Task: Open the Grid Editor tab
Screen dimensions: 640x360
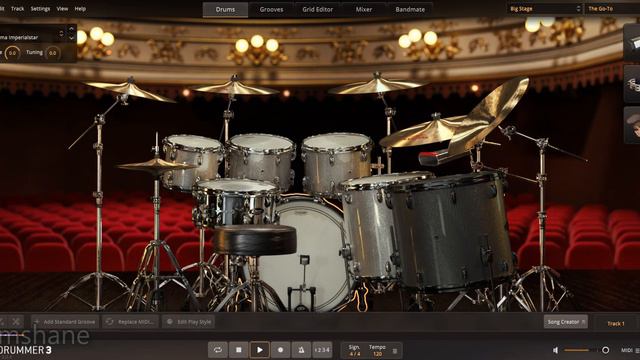Action: coord(318,9)
